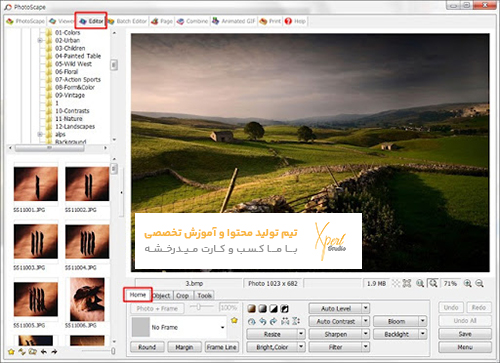Flip the photo vertically
Image resolution: width=500 pixels, height=363 pixels.
tap(296, 321)
